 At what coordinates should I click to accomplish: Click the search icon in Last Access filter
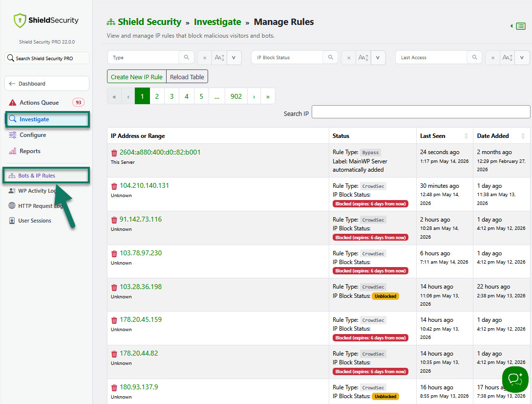point(475,57)
